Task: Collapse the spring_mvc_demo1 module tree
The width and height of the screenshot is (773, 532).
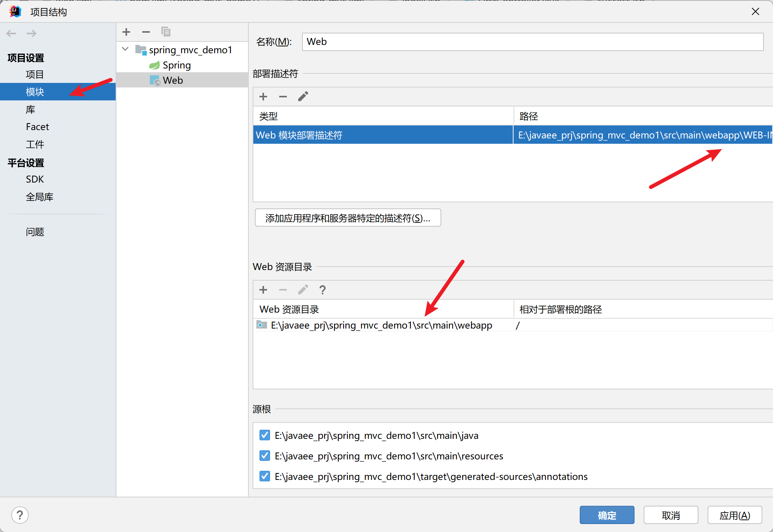Action: (125, 49)
